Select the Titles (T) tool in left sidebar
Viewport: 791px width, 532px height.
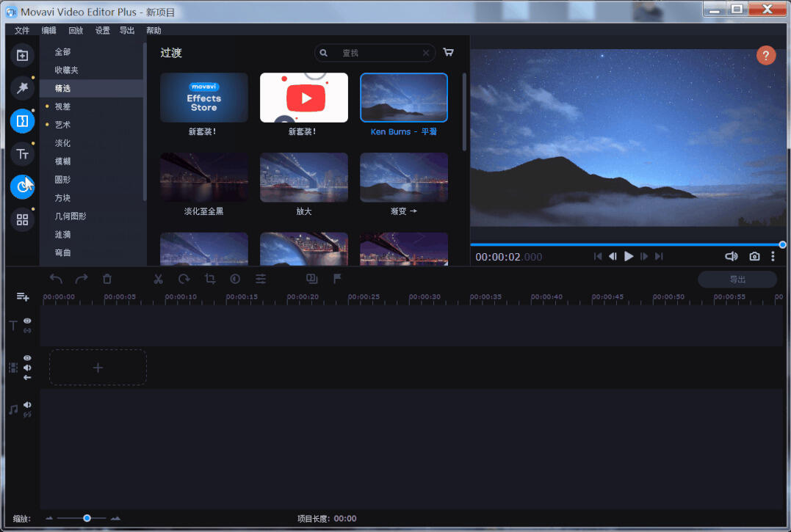(22, 153)
